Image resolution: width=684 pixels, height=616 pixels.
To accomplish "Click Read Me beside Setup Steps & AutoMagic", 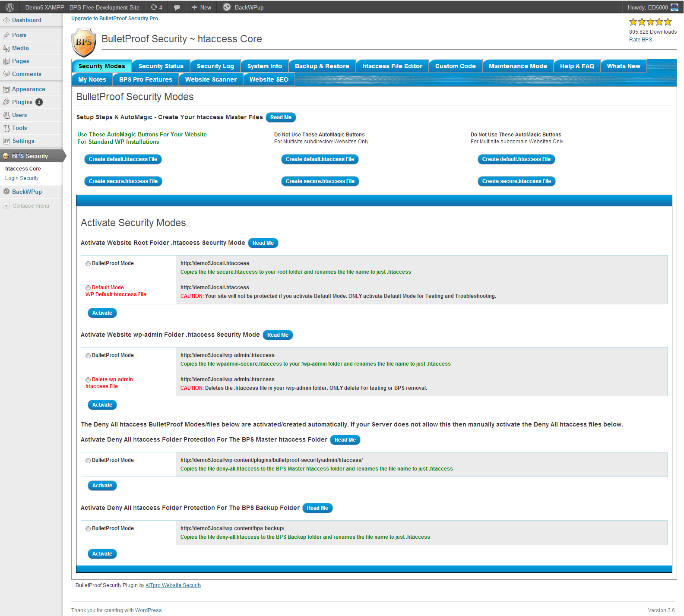I will point(281,117).
